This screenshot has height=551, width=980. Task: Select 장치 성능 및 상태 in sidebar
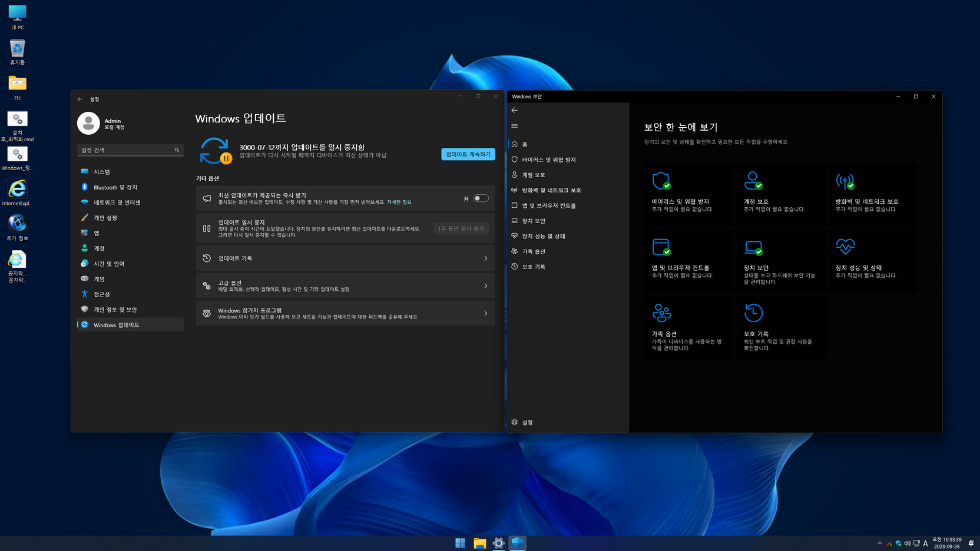(x=568, y=236)
